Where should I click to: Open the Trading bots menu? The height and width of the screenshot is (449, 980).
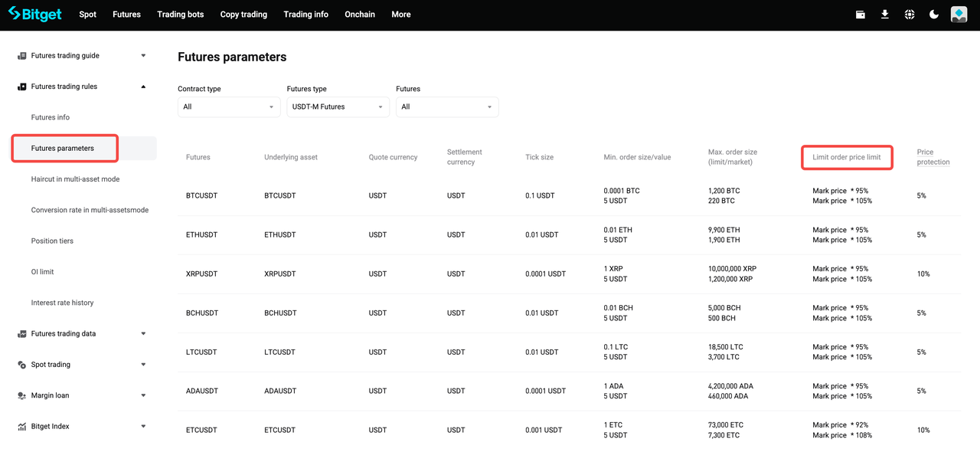click(180, 14)
